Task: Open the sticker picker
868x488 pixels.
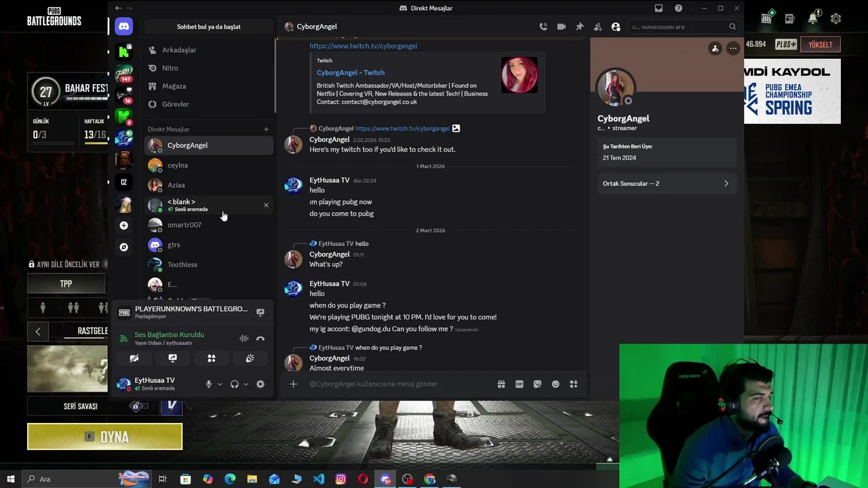Action: [538, 384]
